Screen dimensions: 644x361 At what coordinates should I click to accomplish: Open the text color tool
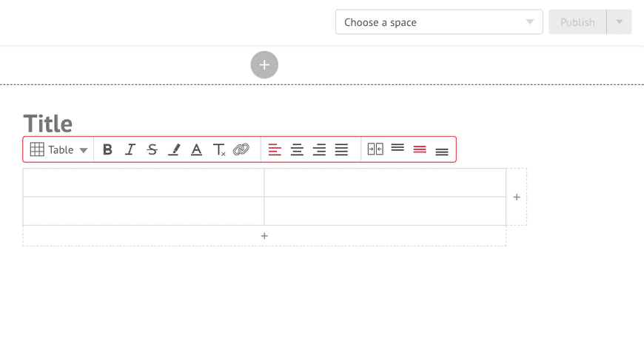197,149
